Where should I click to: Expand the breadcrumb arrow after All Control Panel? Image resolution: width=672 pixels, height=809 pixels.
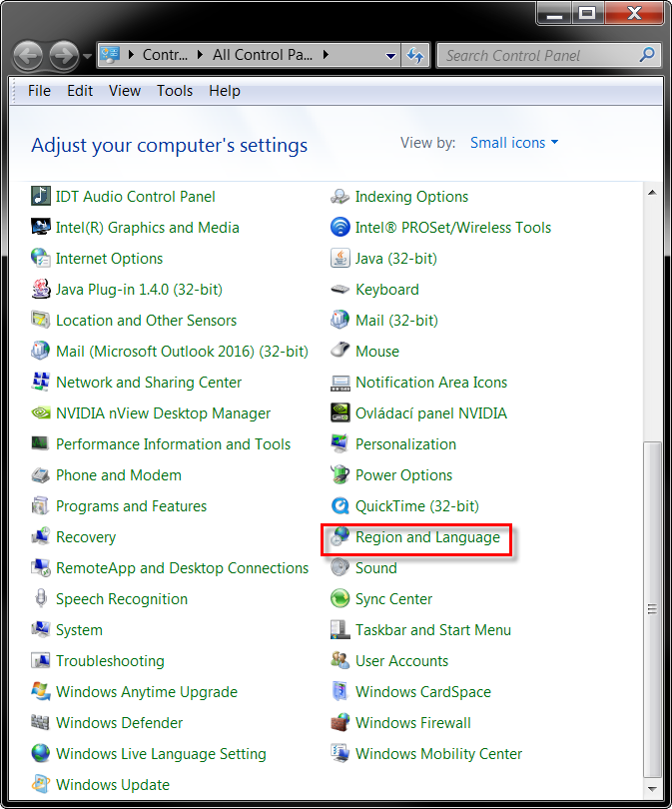tap(326, 55)
